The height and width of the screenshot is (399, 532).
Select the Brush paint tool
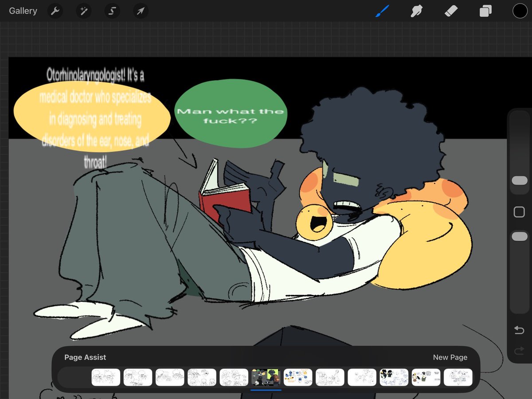click(x=382, y=11)
